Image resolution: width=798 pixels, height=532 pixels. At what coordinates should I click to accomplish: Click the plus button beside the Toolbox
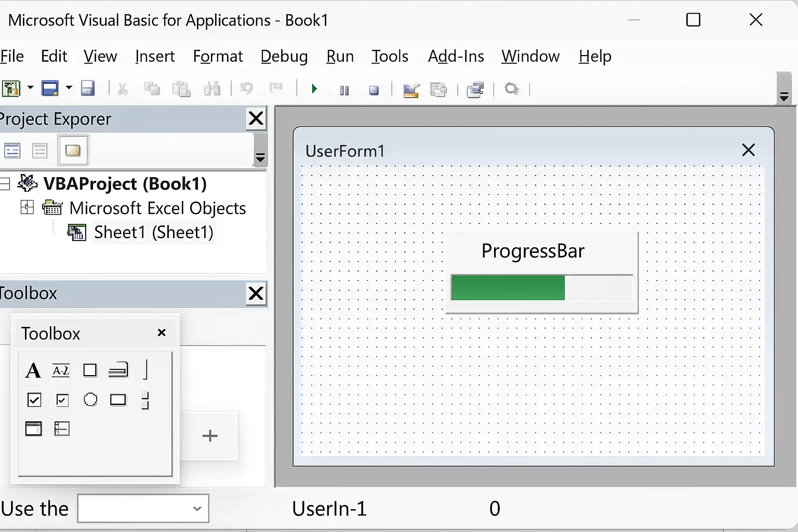(210, 435)
